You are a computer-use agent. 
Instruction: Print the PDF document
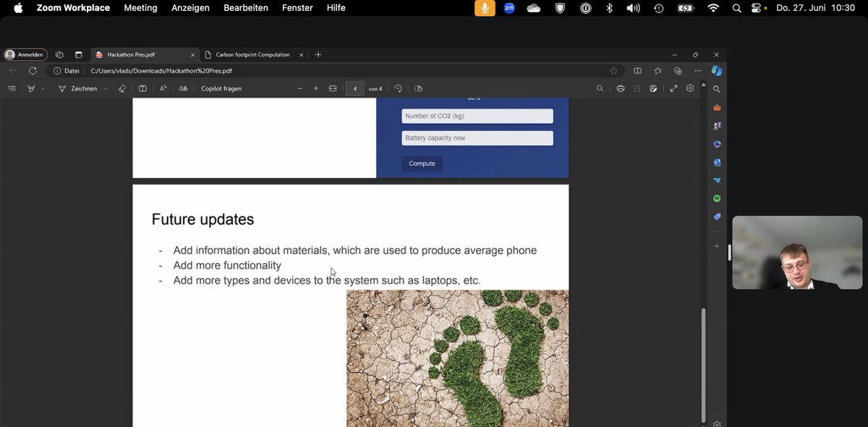pyautogui.click(x=621, y=88)
